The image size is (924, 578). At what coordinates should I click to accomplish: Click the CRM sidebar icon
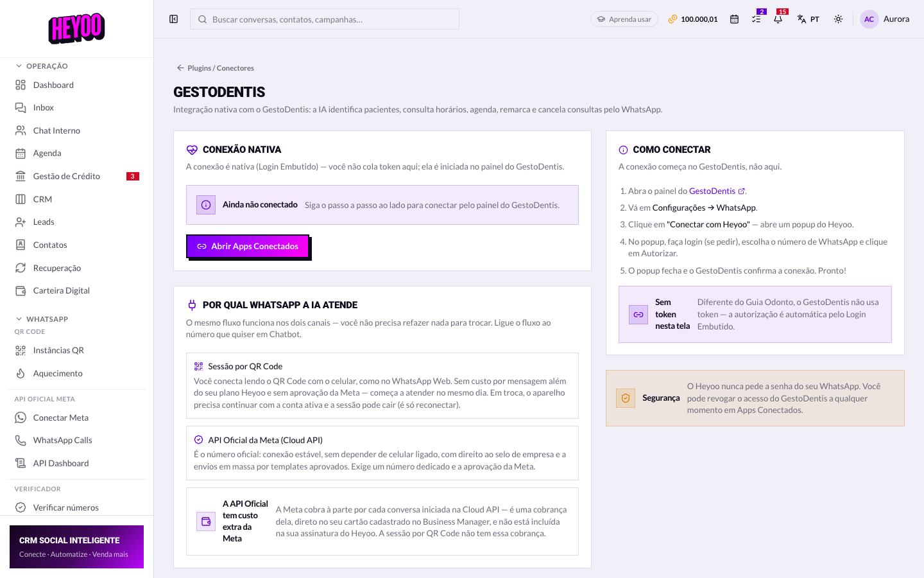(21, 199)
